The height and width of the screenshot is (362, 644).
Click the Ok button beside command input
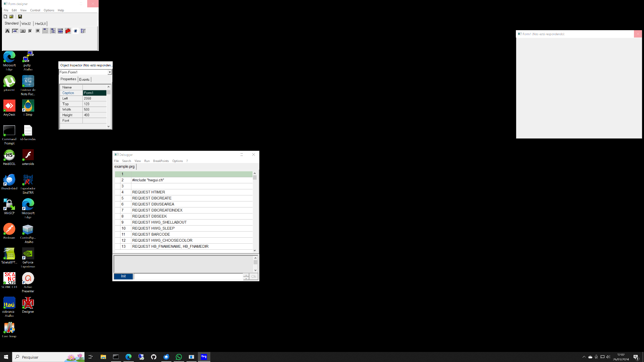pos(254,277)
